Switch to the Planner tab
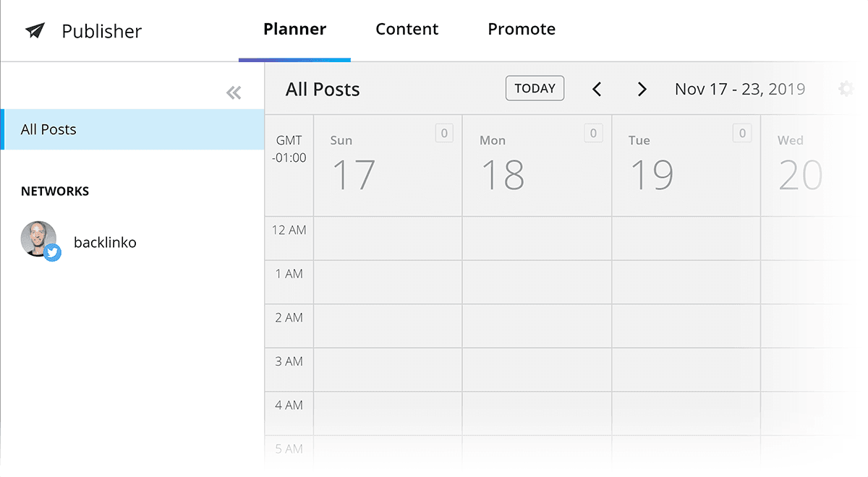The height and width of the screenshot is (477, 868). 294,30
